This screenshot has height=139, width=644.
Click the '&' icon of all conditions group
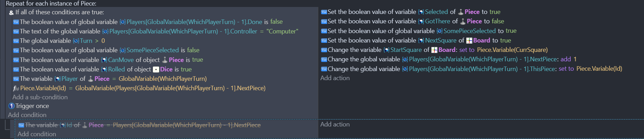[12, 13]
